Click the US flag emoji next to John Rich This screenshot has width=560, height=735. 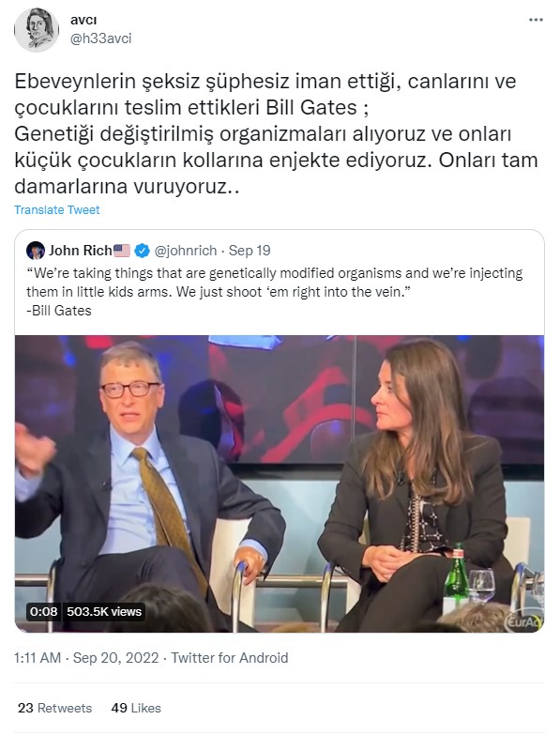tap(122, 251)
